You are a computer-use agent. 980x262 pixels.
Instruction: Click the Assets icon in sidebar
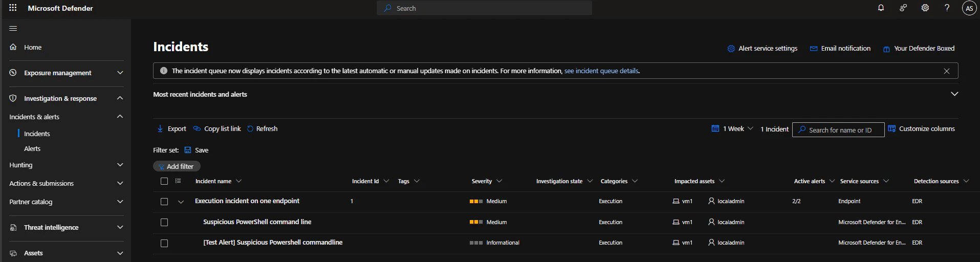pos(13,253)
